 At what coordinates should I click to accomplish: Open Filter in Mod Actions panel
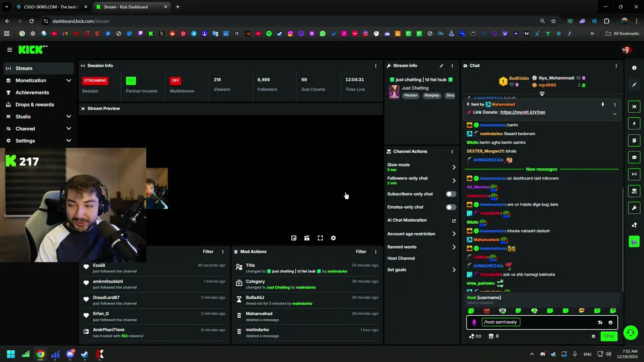(361, 252)
